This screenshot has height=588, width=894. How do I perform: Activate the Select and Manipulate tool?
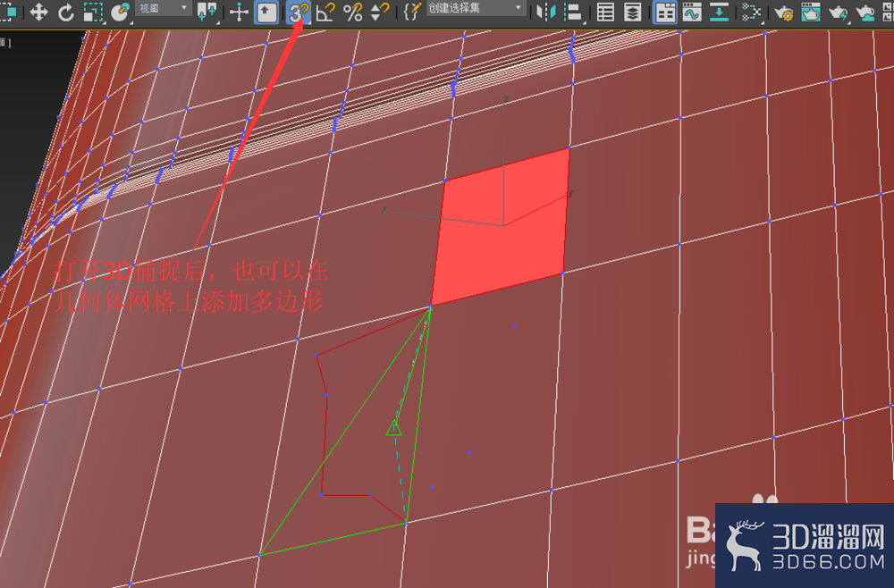coord(239,12)
